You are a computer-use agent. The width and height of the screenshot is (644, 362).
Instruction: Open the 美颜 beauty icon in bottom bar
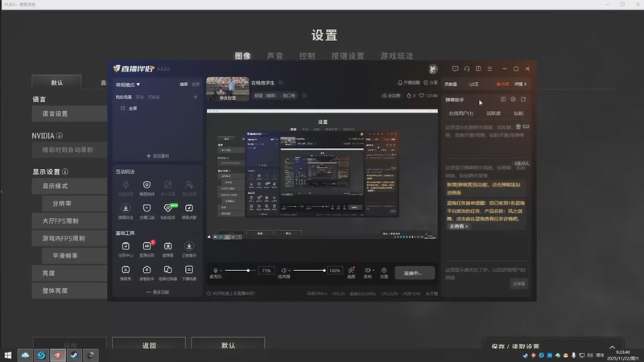(x=351, y=270)
